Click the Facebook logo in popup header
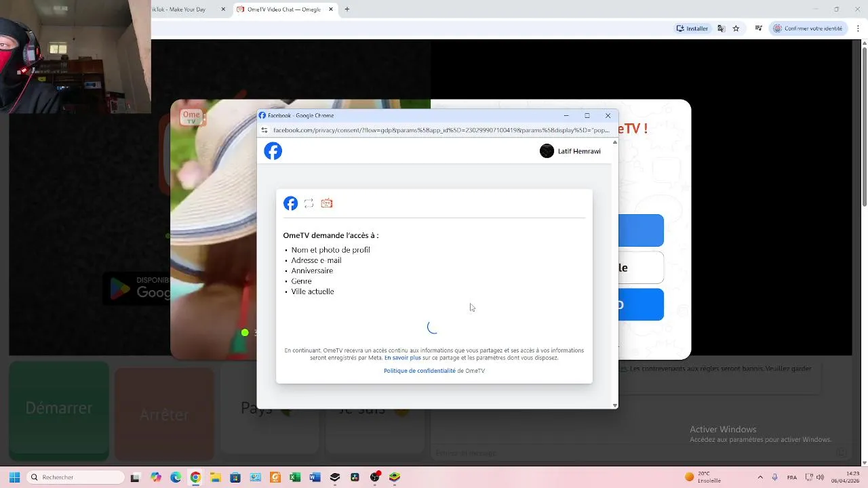 pyautogui.click(x=273, y=151)
